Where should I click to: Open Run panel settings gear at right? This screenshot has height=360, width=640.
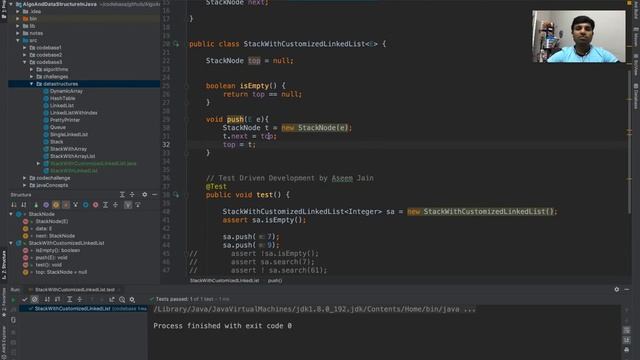(x=616, y=289)
